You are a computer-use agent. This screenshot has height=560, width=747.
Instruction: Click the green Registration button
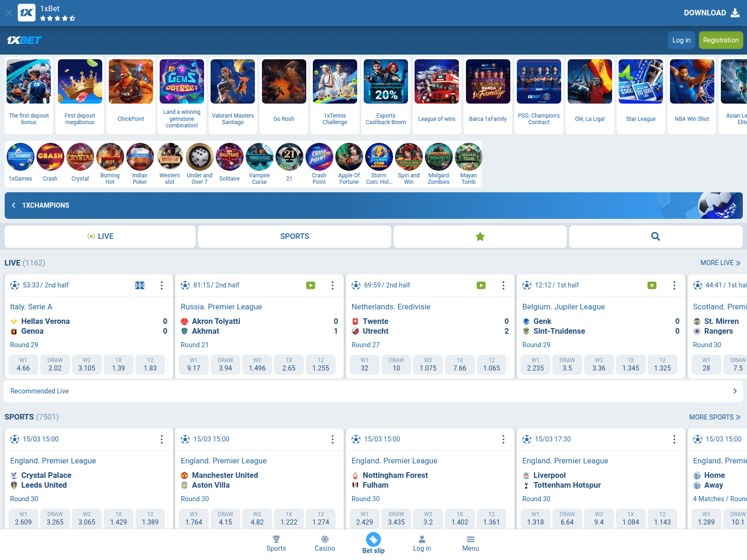pyautogui.click(x=720, y=40)
